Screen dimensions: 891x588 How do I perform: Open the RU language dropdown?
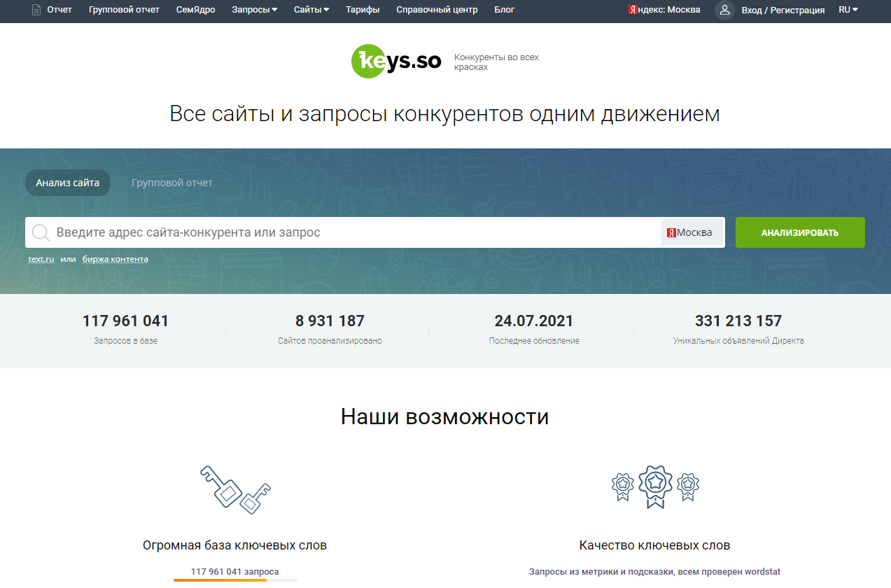[847, 10]
